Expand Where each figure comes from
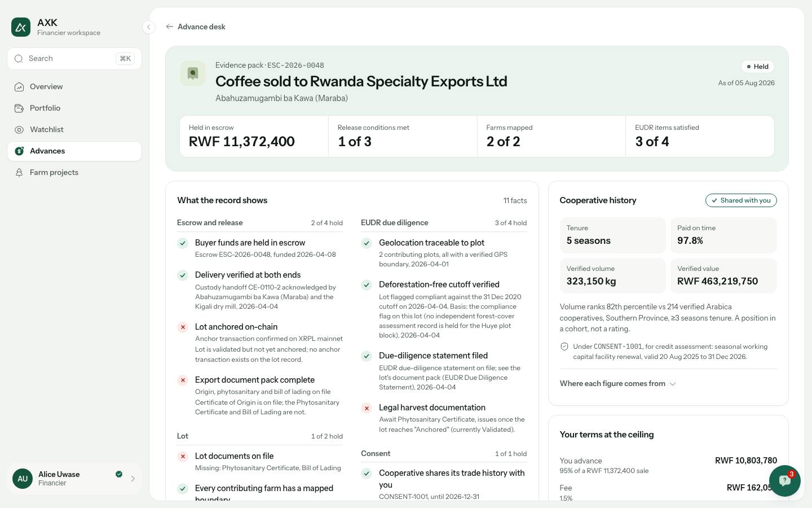The image size is (812, 508). 617,384
